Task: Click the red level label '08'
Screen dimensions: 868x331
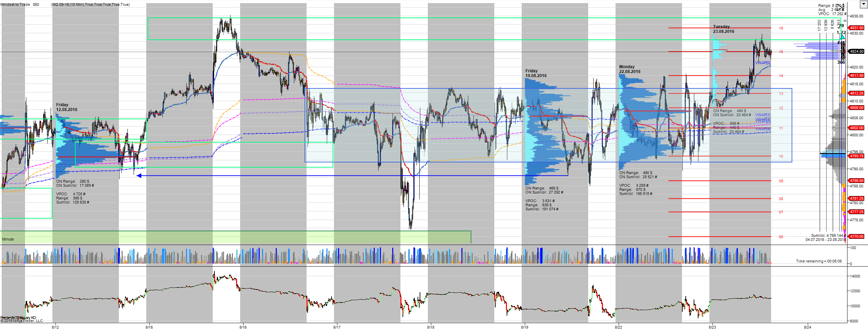Action: click(x=781, y=199)
